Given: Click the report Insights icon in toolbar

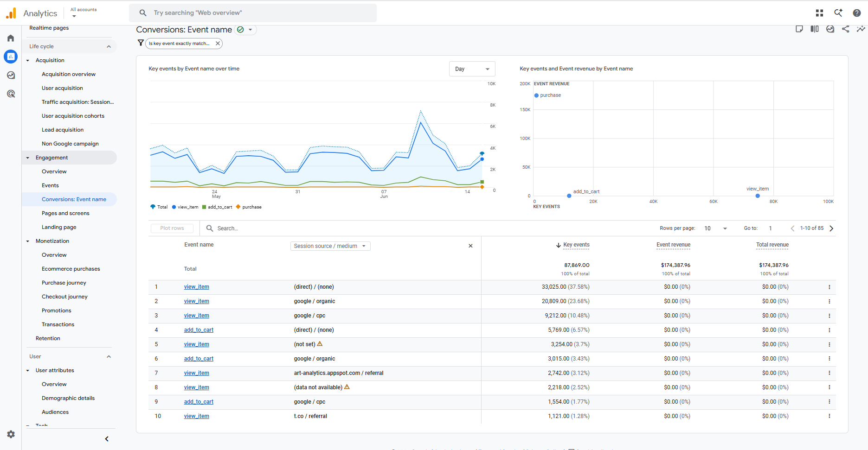Looking at the screenshot, I should click(x=830, y=29).
